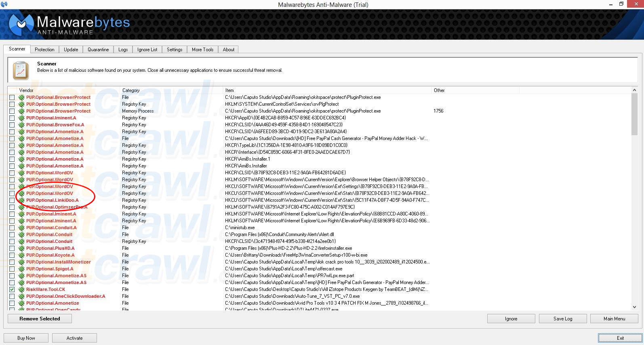Tick checkbox for PUP.Optional.BrowseFox.A

tap(12, 125)
